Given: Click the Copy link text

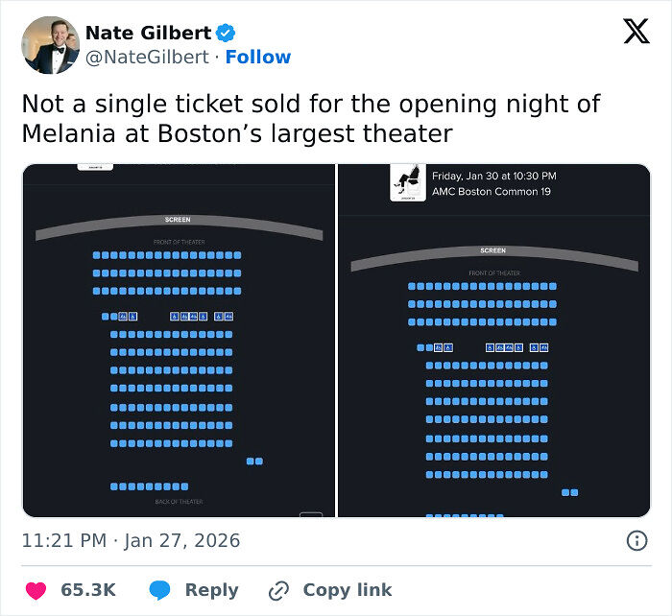Looking at the screenshot, I should [348, 590].
